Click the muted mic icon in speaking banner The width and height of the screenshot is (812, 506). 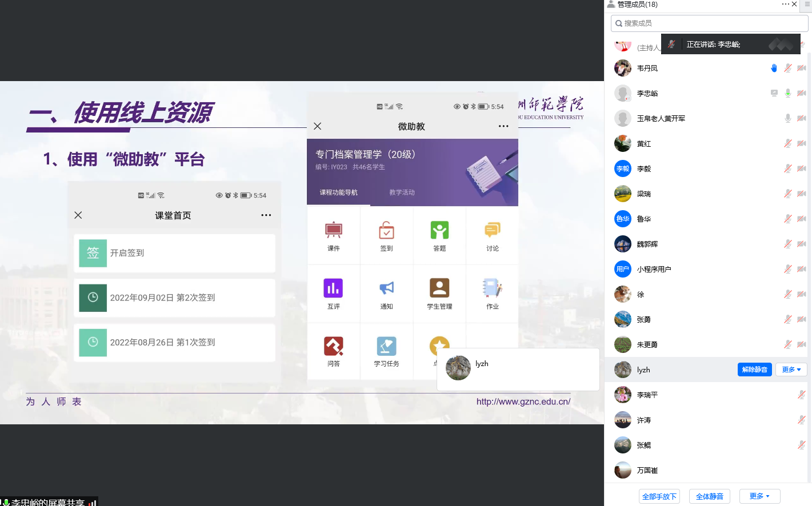tap(672, 44)
